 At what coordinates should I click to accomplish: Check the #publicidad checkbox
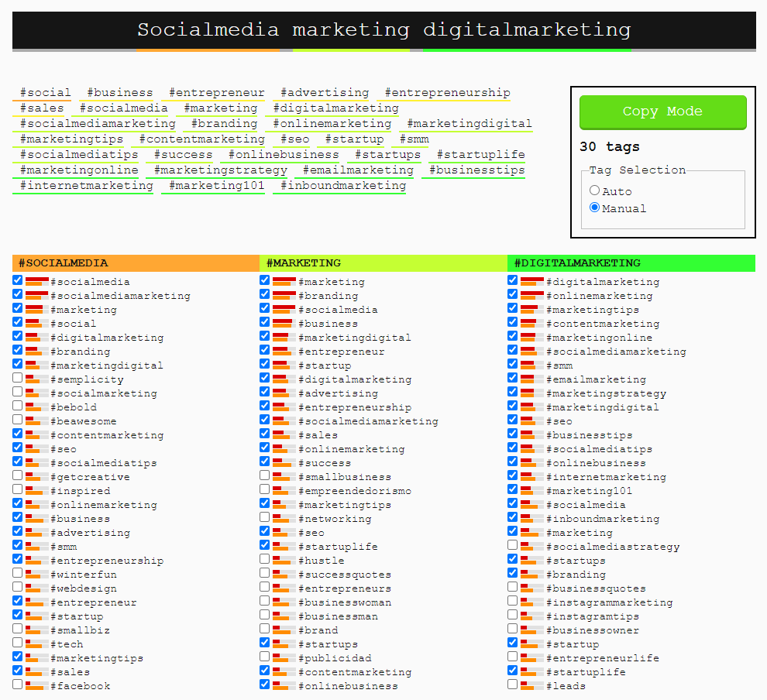[265, 657]
